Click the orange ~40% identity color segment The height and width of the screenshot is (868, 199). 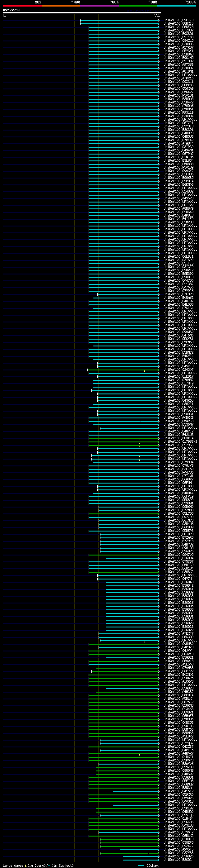pyautogui.click(x=61, y=6)
